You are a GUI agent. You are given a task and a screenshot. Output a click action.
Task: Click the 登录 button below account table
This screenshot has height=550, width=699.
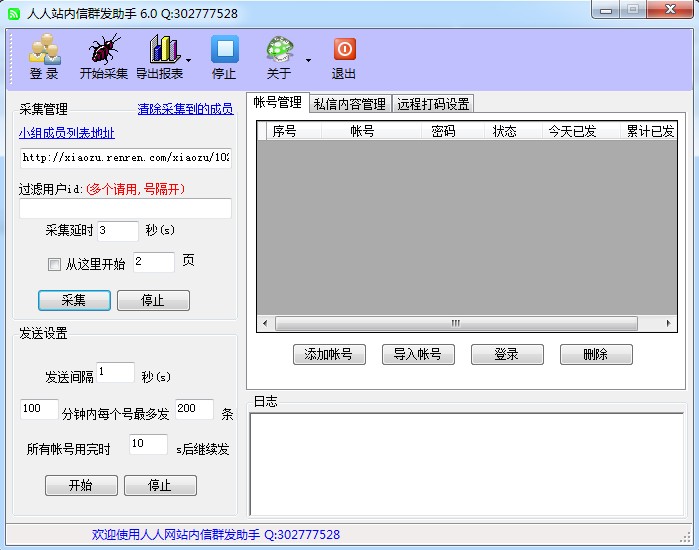[x=507, y=355]
